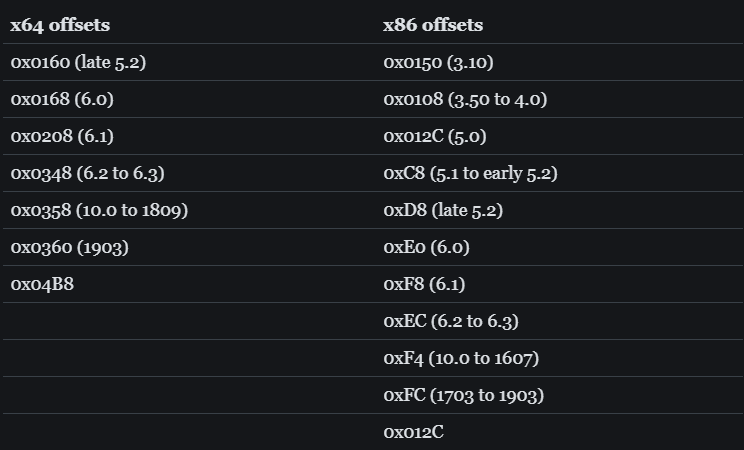The image size is (744, 450).
Task: Select the 0x0208 (6.1) cell
Action: click(62, 136)
